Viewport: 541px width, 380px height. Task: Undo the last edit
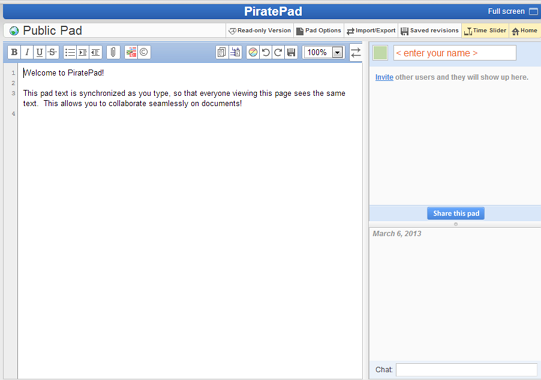click(266, 52)
